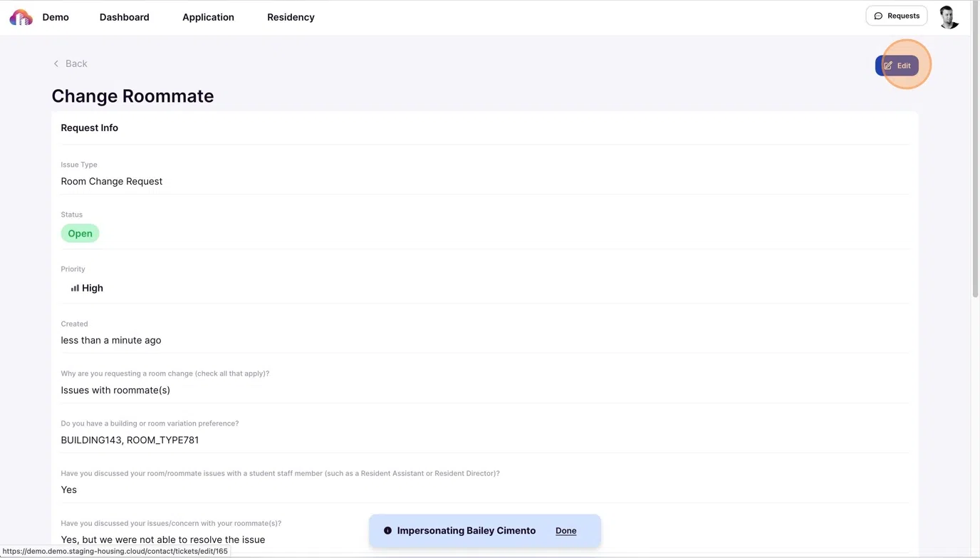The height and width of the screenshot is (558, 980).
Task: Click the Change Roommate heading
Action: pyautogui.click(x=132, y=96)
